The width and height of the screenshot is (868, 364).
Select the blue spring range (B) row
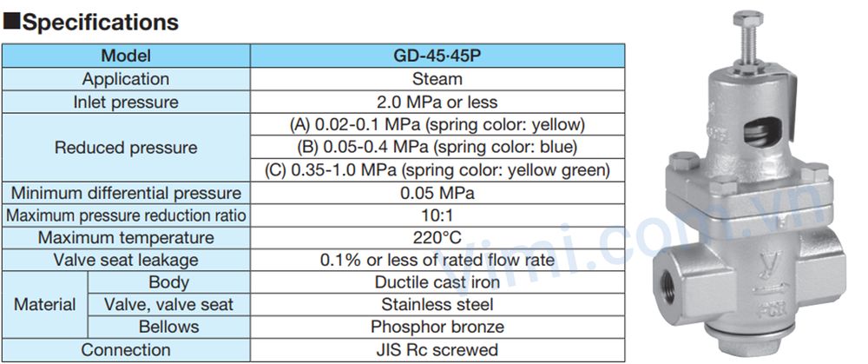point(437,147)
